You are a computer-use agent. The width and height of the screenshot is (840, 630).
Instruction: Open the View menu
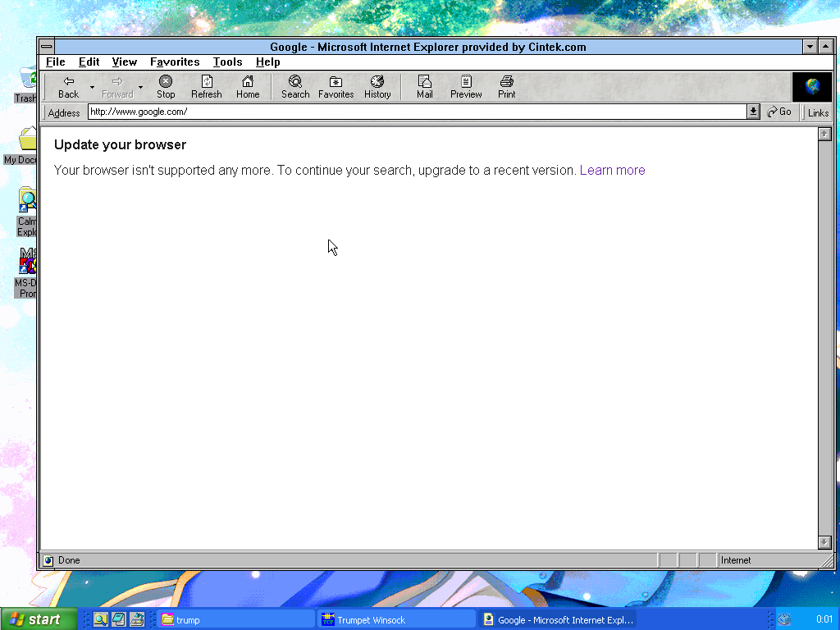[x=125, y=62]
